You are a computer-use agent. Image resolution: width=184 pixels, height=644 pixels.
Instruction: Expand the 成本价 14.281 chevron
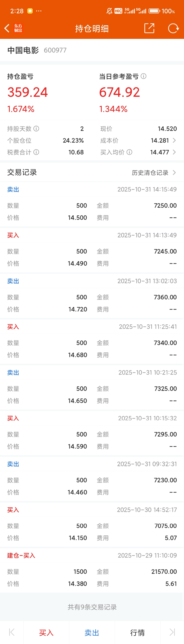pyautogui.click(x=174, y=140)
